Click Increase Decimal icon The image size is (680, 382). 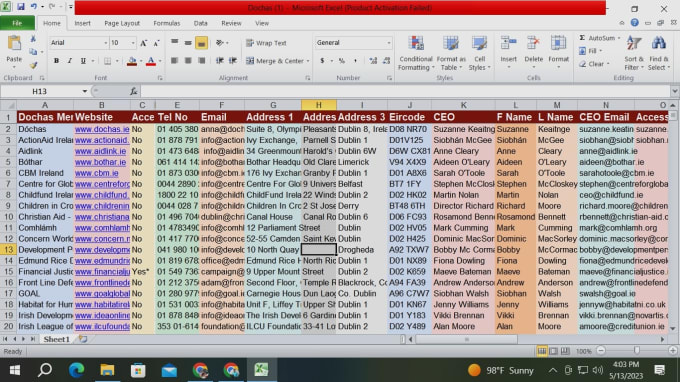373,61
